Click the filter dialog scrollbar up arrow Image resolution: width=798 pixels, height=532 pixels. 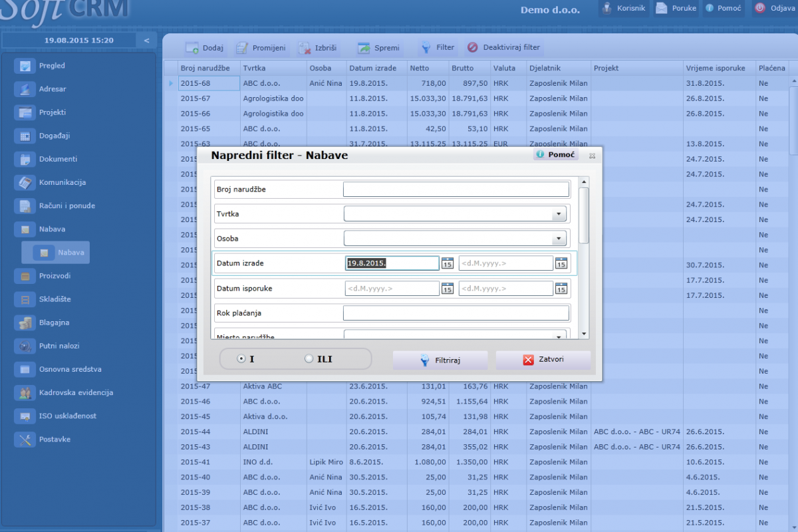coord(584,181)
